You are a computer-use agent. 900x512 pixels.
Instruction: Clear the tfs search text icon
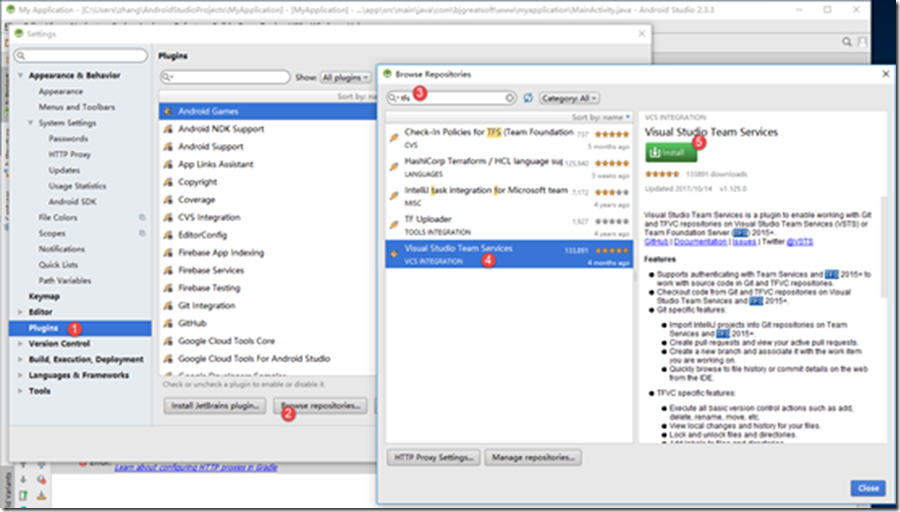(509, 98)
